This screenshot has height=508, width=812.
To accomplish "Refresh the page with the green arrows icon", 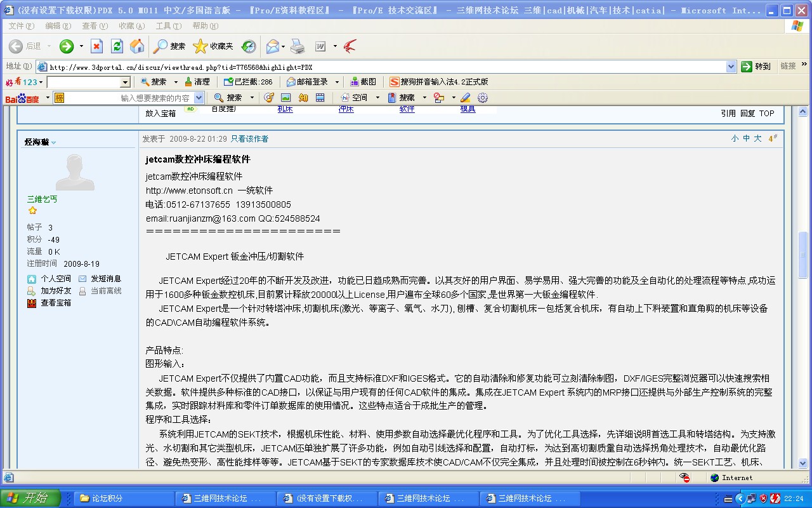I will pos(117,46).
